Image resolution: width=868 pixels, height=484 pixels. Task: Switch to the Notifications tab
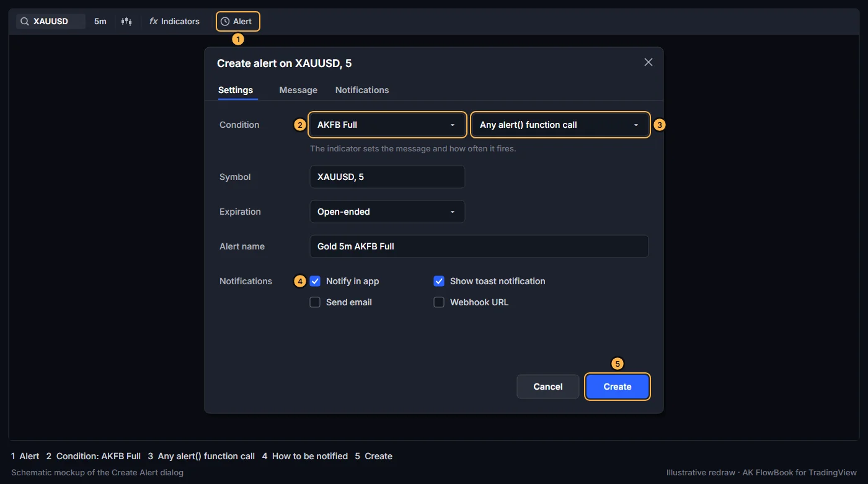click(x=362, y=90)
